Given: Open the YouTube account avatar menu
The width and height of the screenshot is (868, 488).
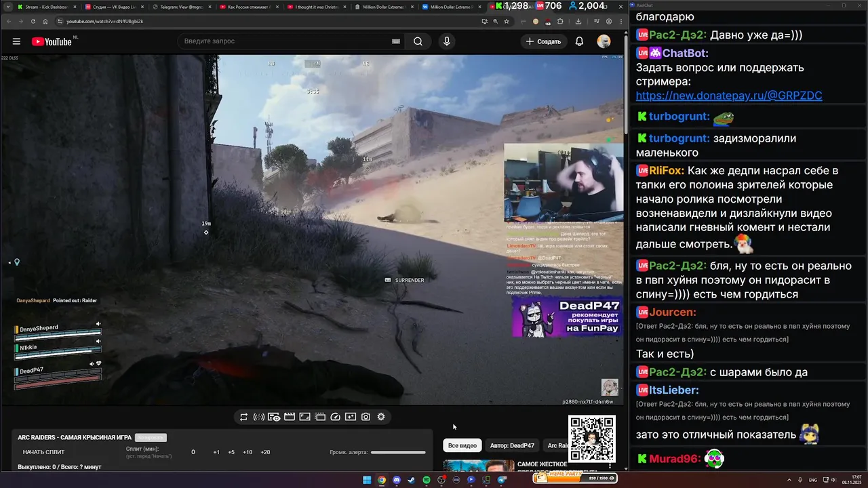Looking at the screenshot, I should pyautogui.click(x=604, y=41).
